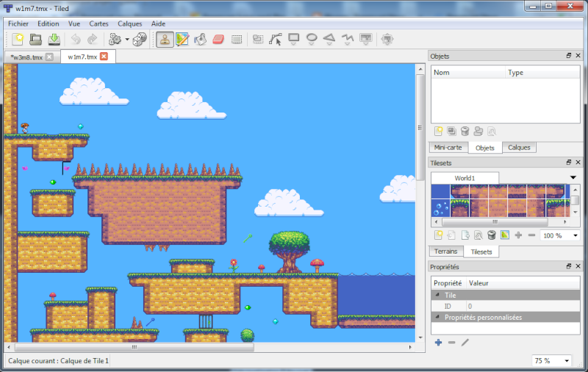
Task: Select the bubbles water tile in tileset
Action: (x=440, y=208)
